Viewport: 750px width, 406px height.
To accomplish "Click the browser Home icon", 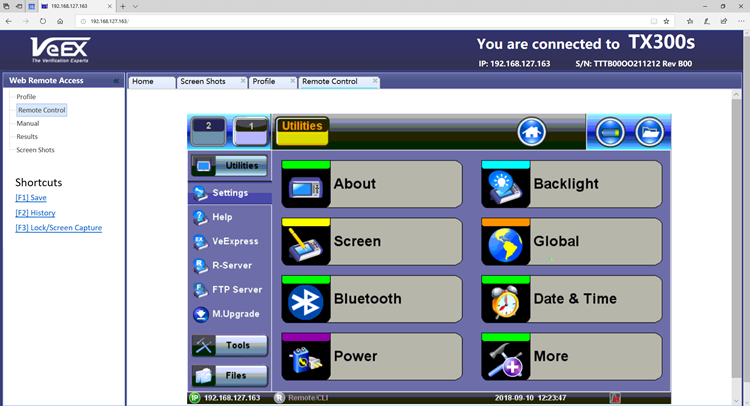I will click(60, 21).
